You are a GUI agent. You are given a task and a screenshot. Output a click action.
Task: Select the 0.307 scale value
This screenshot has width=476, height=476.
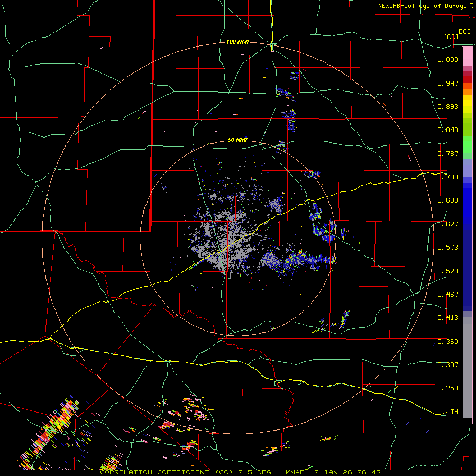(x=448, y=365)
